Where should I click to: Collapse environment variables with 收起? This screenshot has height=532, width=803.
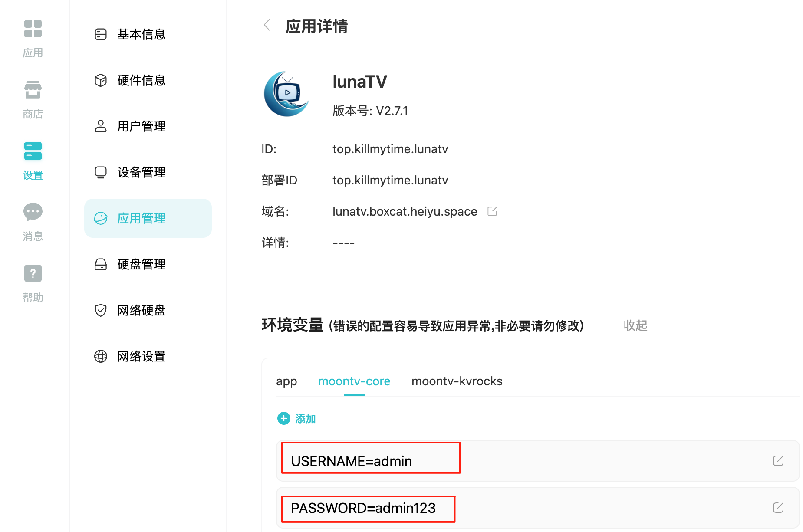(x=635, y=325)
